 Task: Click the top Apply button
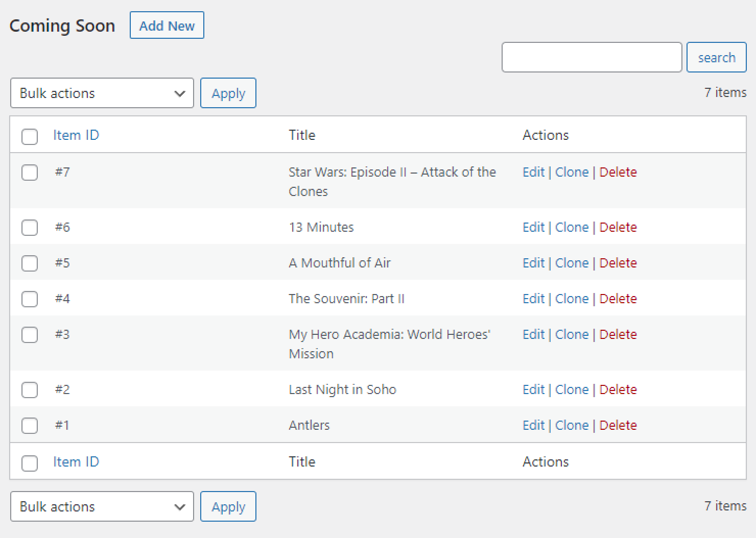(228, 93)
